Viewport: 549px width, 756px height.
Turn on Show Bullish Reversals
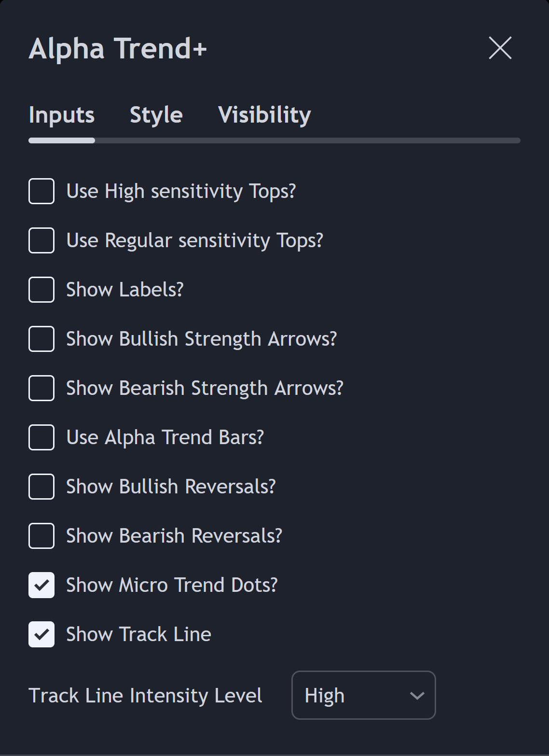tap(41, 487)
